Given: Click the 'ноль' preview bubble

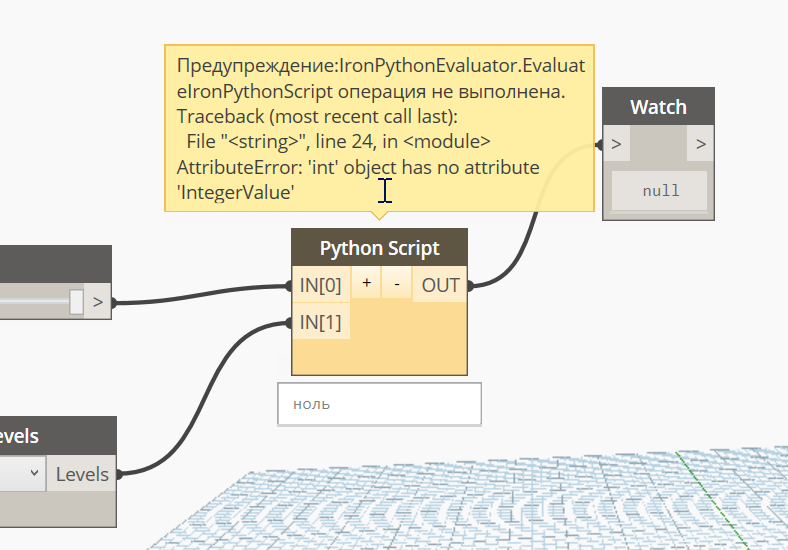Looking at the screenshot, I should [379, 404].
